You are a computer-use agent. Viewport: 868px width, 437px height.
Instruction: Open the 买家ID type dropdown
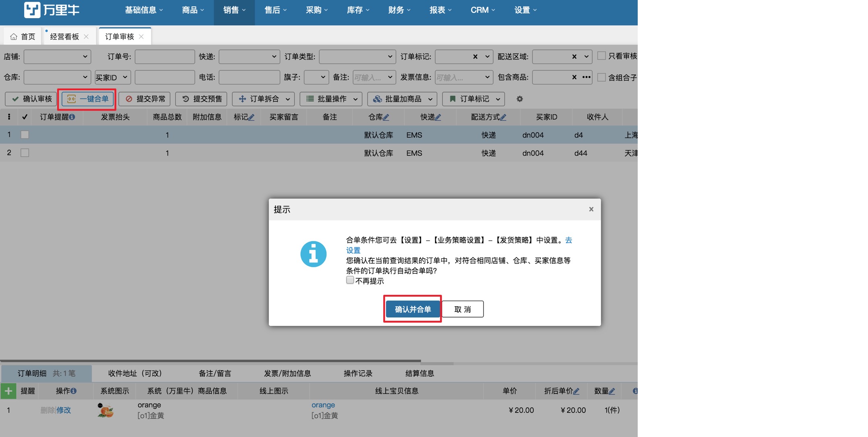point(113,77)
